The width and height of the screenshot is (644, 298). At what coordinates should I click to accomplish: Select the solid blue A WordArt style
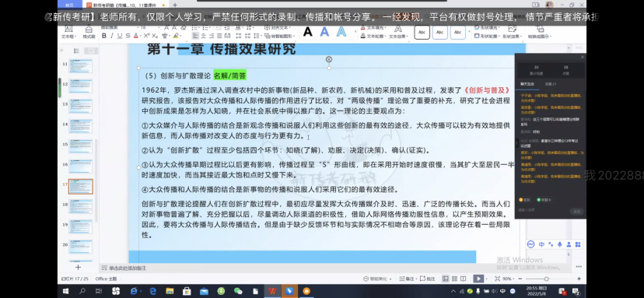[x=324, y=32]
